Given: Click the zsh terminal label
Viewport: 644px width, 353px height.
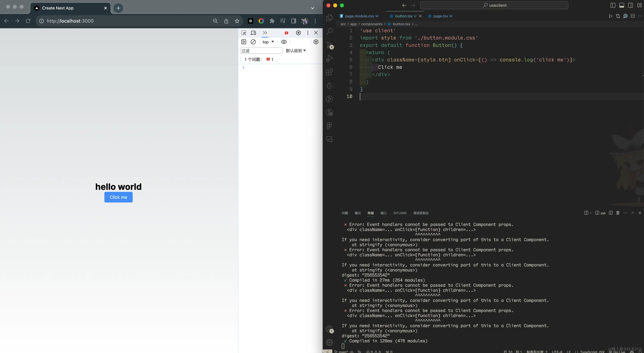Looking at the screenshot, I should click(600, 213).
